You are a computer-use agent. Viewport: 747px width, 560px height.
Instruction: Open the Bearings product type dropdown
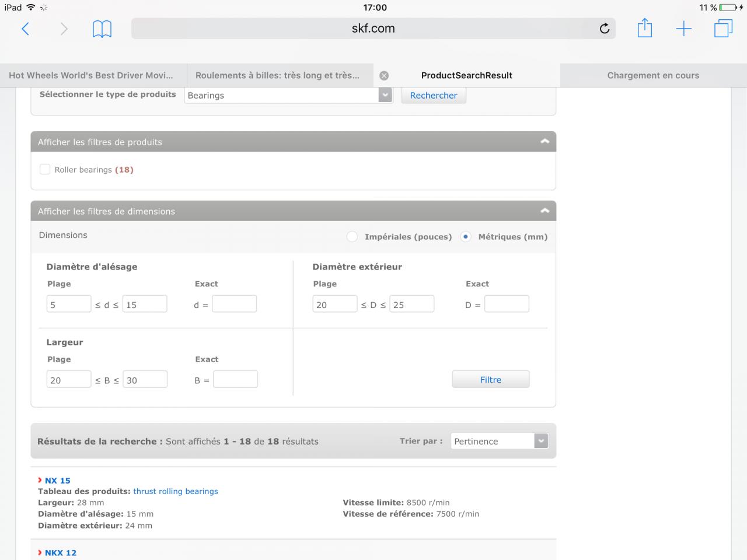[x=288, y=95]
